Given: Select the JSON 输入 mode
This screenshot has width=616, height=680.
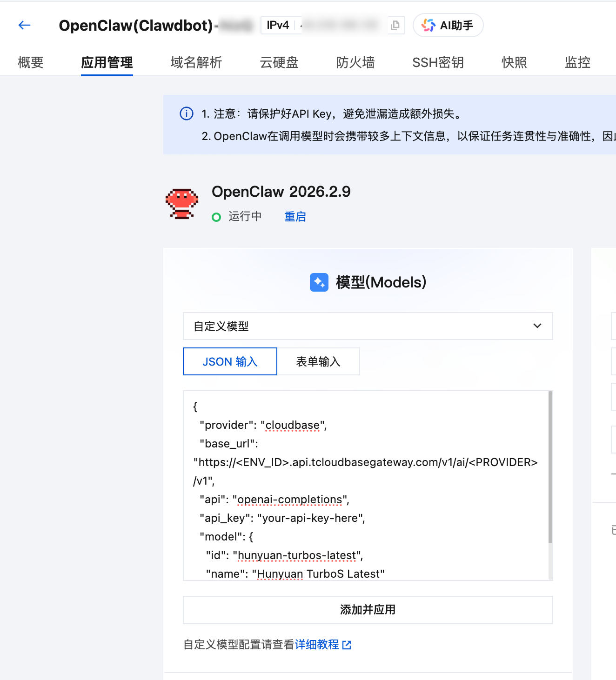Looking at the screenshot, I should click(x=230, y=361).
